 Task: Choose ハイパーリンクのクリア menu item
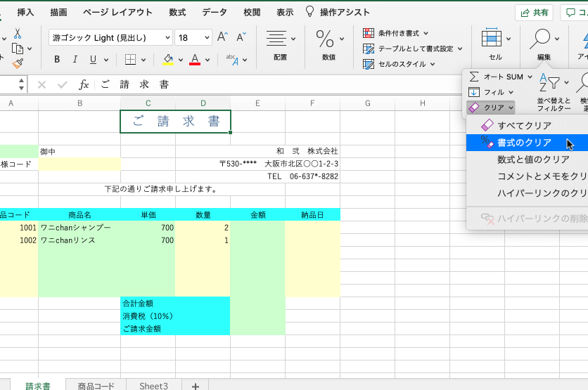coord(527,193)
